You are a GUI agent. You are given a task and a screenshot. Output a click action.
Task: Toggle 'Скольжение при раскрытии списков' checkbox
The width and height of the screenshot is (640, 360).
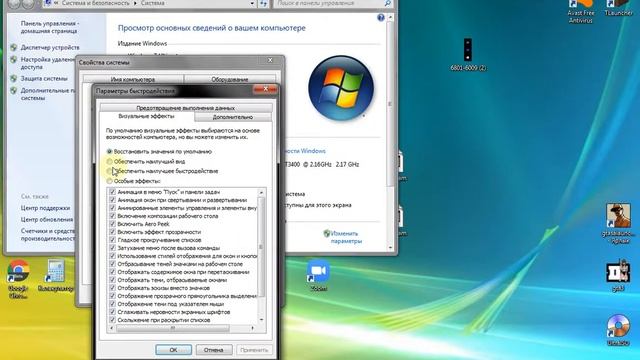(x=113, y=320)
